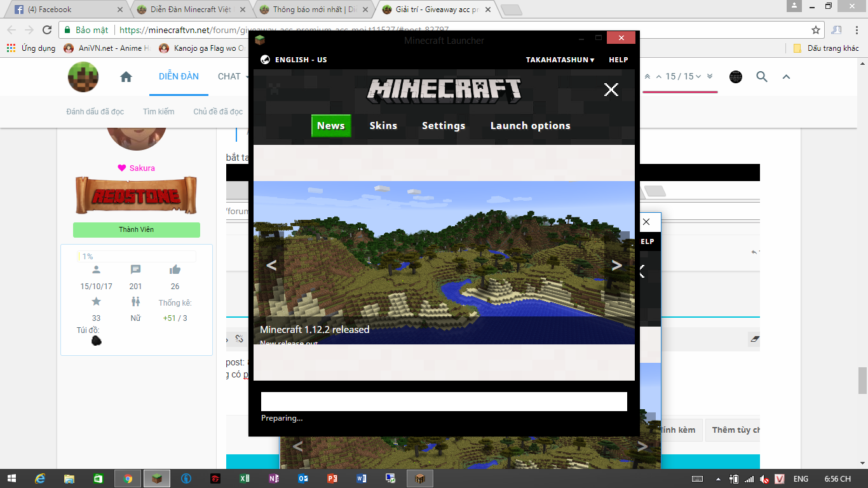View site security info (Bảo mật)
Viewport: 868px width, 488px height.
[x=86, y=30]
